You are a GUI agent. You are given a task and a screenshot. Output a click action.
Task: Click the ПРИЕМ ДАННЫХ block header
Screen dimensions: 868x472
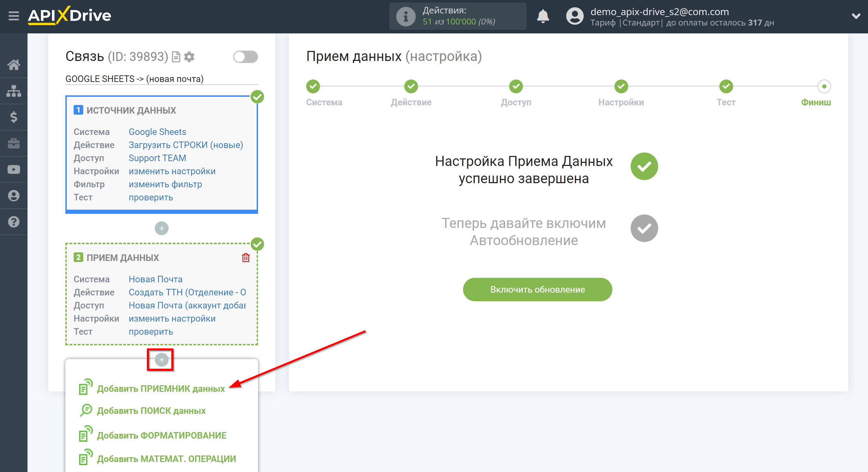tap(123, 258)
